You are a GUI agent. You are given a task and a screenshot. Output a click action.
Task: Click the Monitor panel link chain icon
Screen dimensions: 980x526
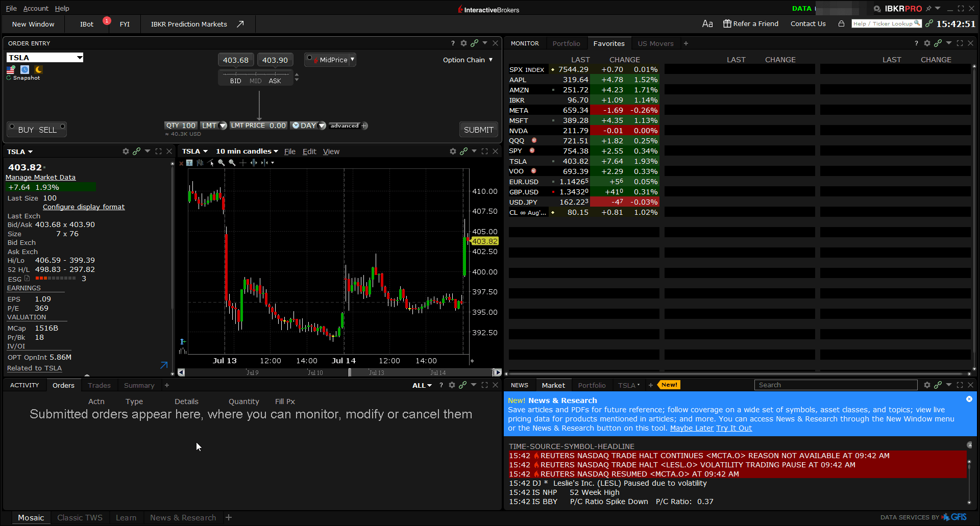[938, 43]
